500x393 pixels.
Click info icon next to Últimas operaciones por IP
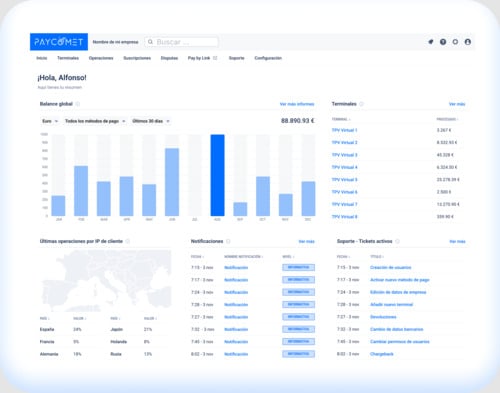click(x=128, y=241)
